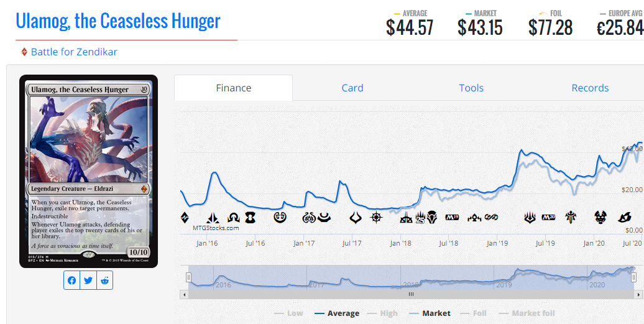Click Ulamog, the Ceaseless Hunger title link
The width and height of the screenshot is (644, 324).
(118, 21)
